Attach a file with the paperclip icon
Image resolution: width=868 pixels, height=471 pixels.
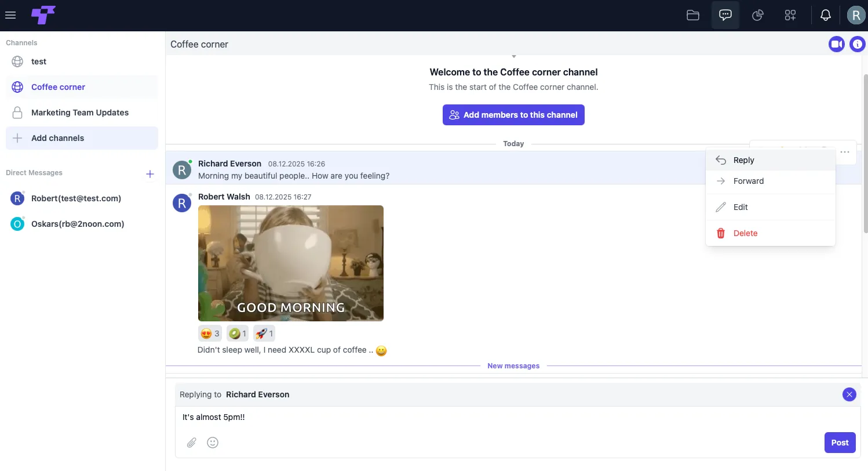[192, 443]
